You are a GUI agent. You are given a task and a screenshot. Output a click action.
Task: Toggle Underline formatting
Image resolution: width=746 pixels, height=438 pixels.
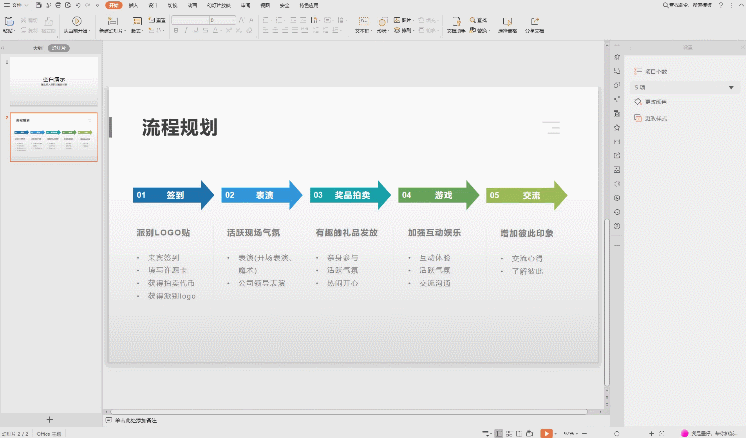click(x=196, y=30)
